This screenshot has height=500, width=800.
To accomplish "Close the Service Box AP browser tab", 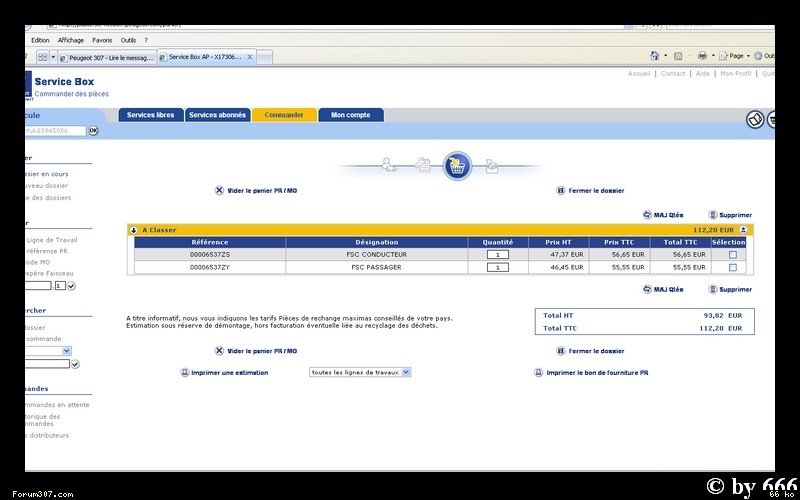I will [x=249, y=57].
